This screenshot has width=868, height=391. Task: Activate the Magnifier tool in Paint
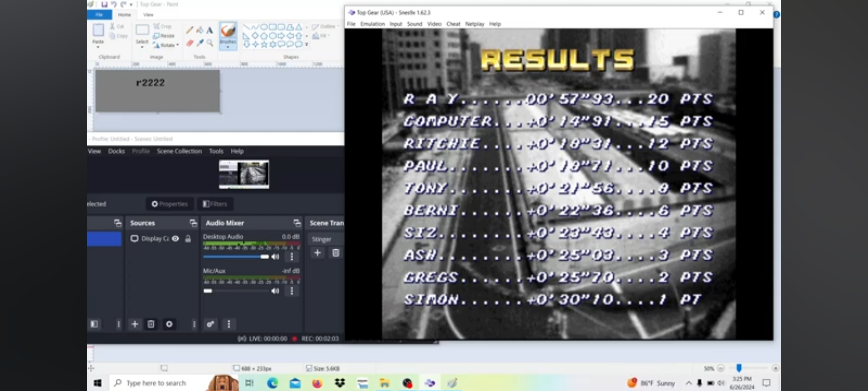[210, 43]
